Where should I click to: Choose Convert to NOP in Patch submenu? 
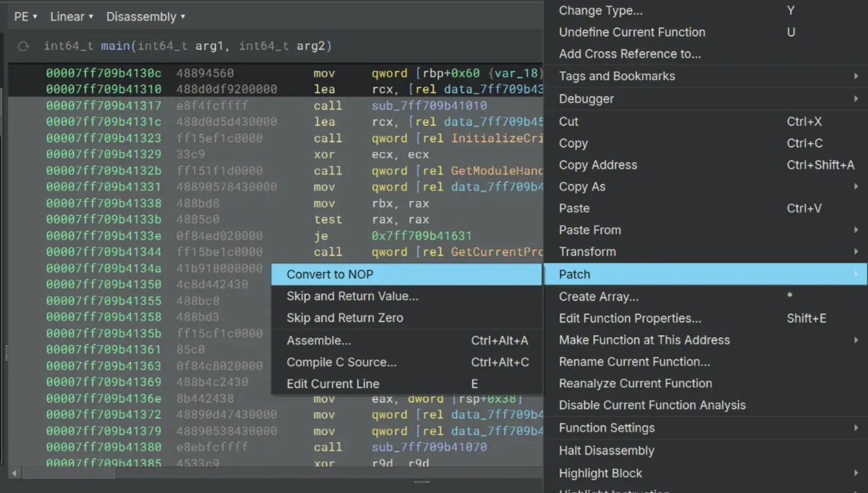[330, 274]
